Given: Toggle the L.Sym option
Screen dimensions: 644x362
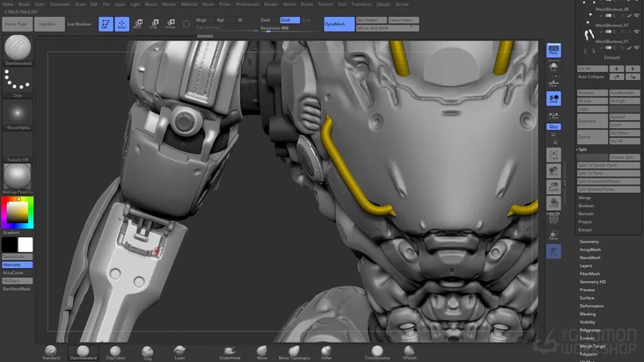Looking at the screenshot, I should (x=553, y=117).
